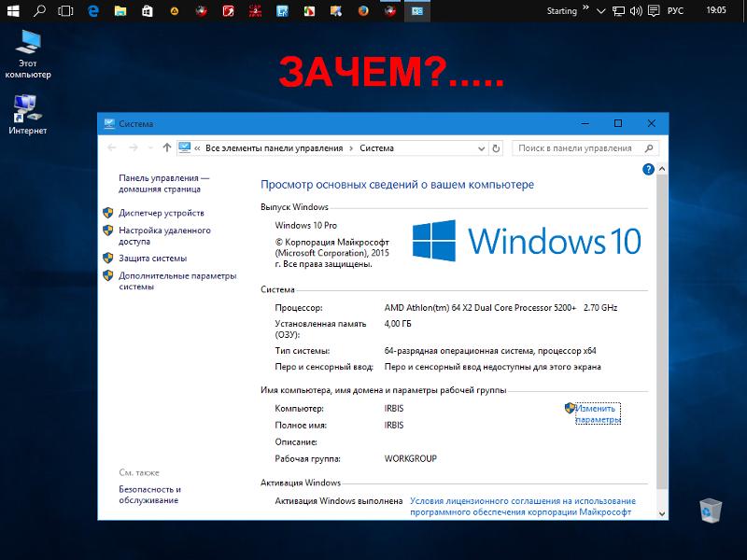Open Task View on the taskbar

65,10
